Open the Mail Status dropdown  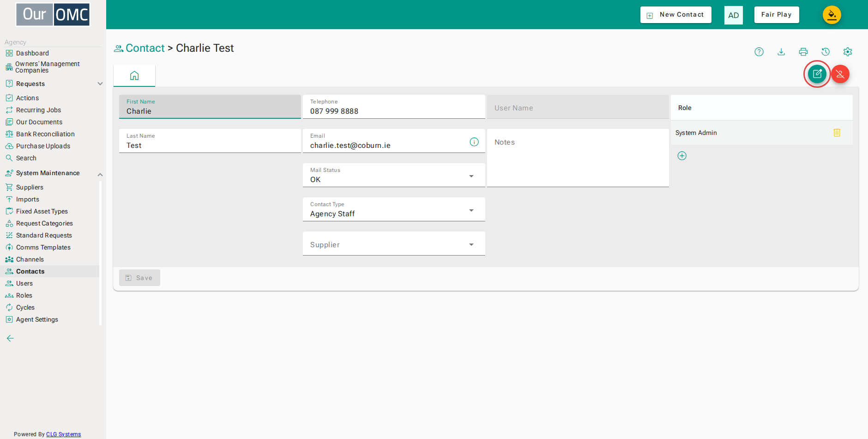(394, 175)
